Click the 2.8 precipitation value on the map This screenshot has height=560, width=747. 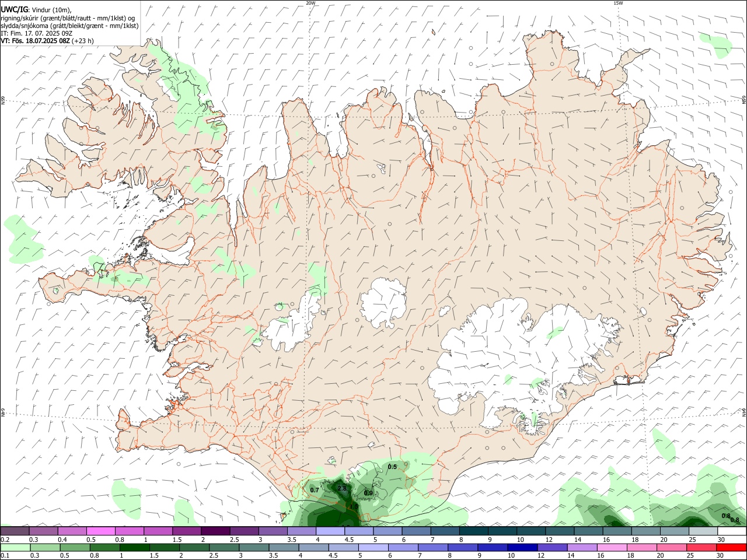(342, 488)
